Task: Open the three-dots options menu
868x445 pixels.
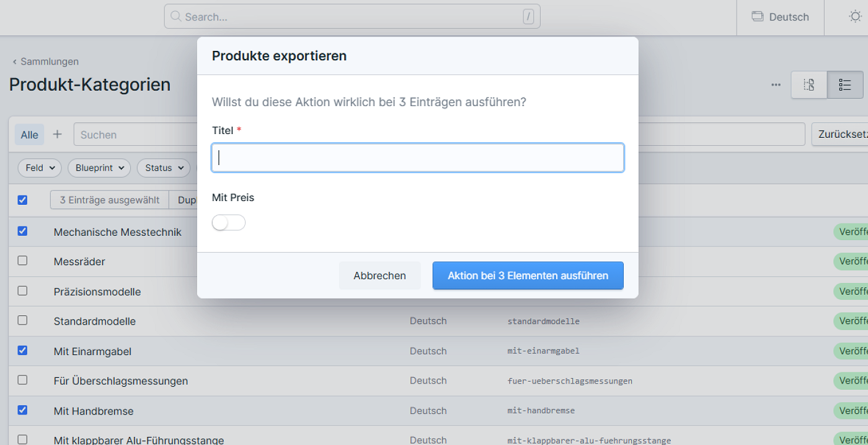Action: click(x=776, y=85)
